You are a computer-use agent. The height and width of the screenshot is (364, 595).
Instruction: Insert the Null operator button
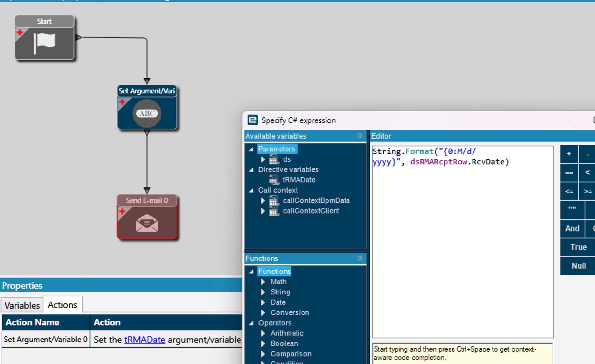coord(578,266)
